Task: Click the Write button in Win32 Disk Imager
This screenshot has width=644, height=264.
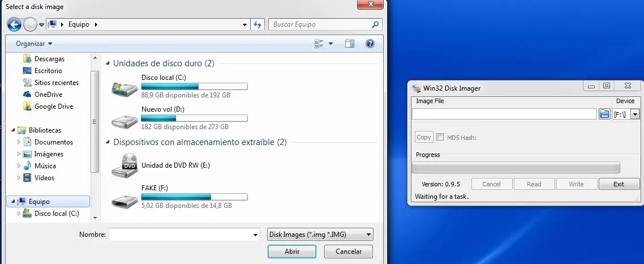Action: (576, 184)
